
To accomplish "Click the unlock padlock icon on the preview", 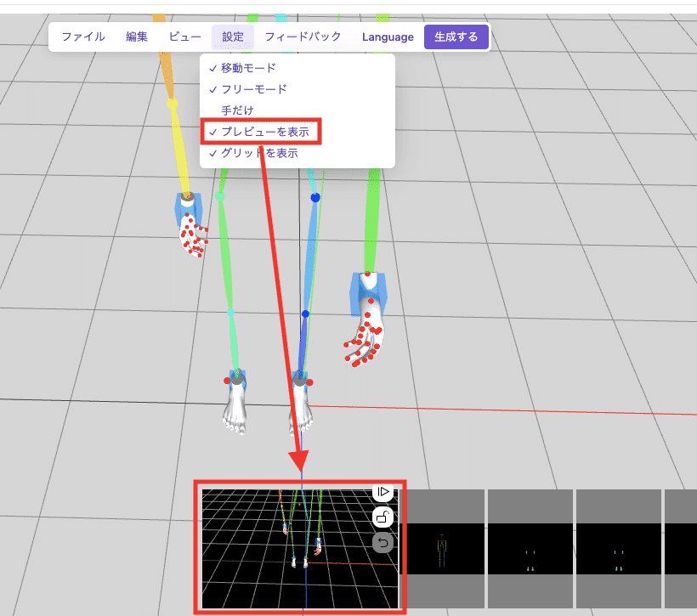I will click(382, 517).
